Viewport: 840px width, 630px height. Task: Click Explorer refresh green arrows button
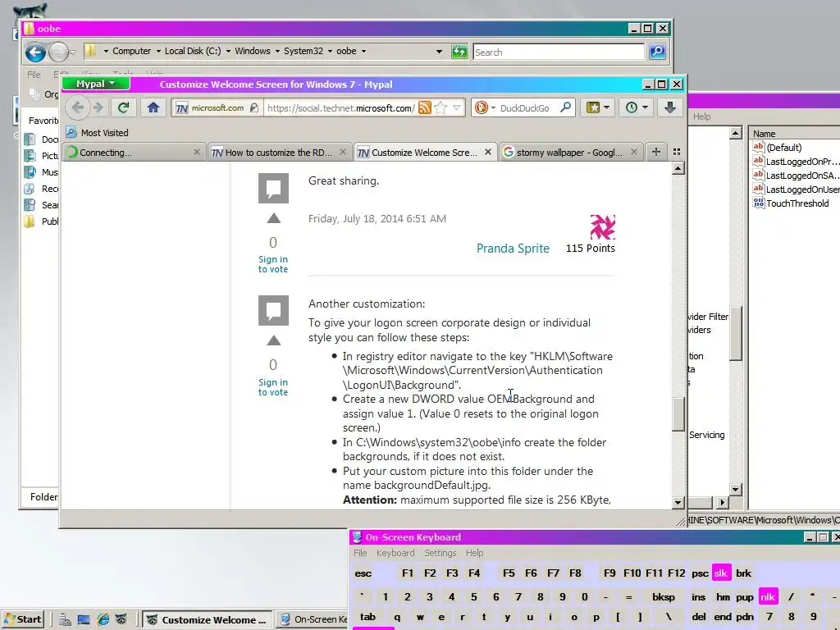click(459, 52)
